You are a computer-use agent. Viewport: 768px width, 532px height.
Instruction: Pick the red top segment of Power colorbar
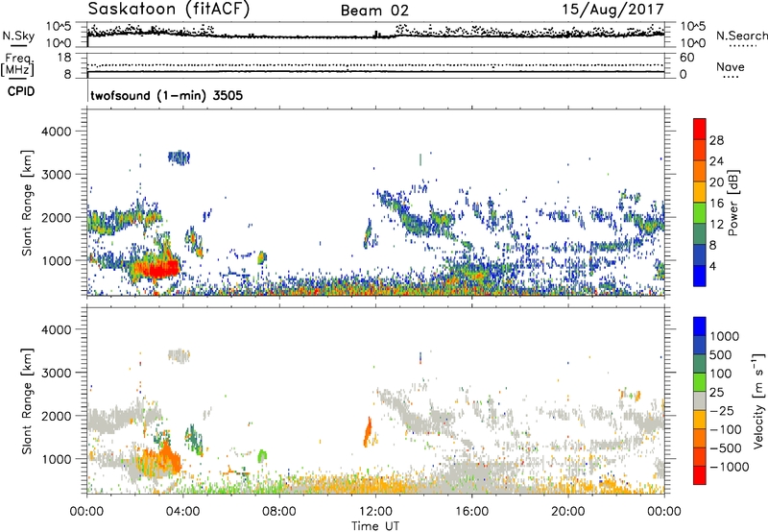click(700, 129)
